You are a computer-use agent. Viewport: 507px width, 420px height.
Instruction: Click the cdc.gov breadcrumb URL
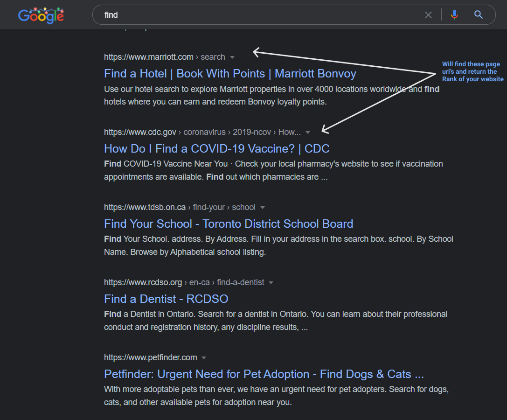coord(140,132)
